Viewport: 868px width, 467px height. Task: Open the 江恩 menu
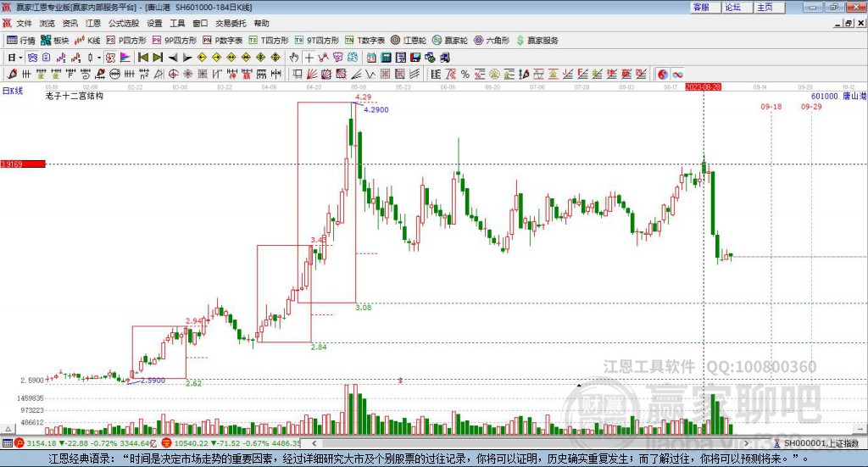tap(93, 23)
